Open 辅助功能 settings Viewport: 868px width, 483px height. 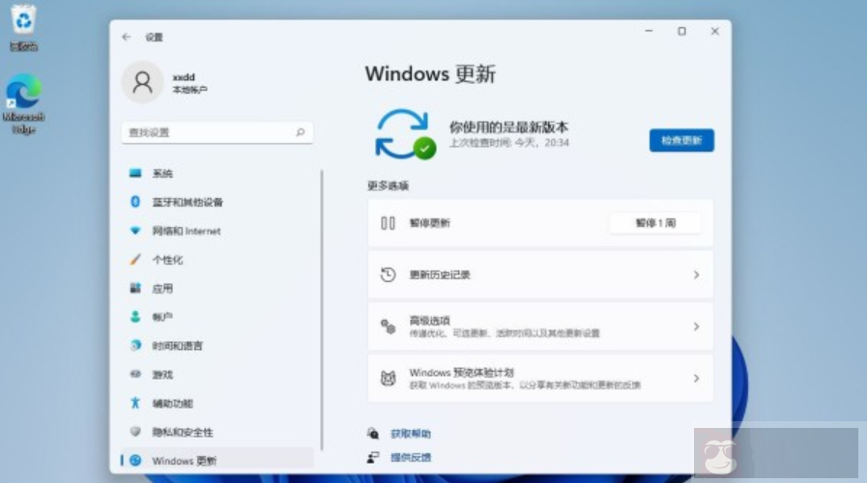pyautogui.click(x=216, y=404)
